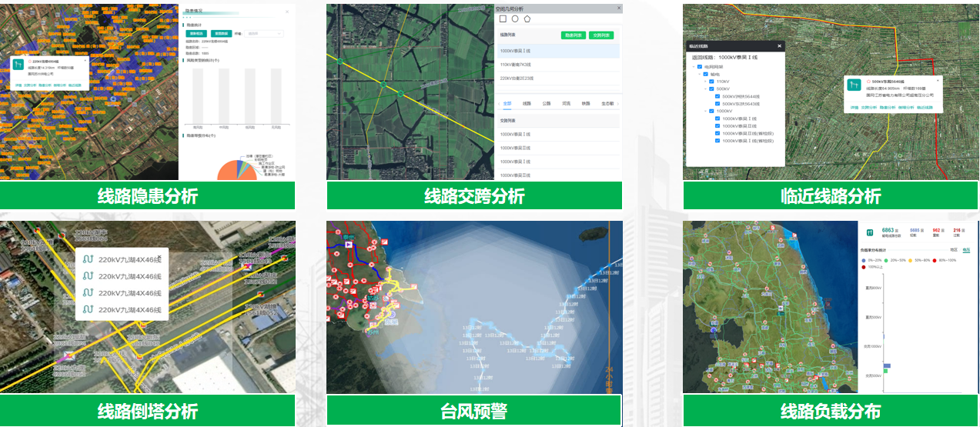
Task: Open 详情 link in 500kV东获5646线 popup
Action: coord(855,108)
